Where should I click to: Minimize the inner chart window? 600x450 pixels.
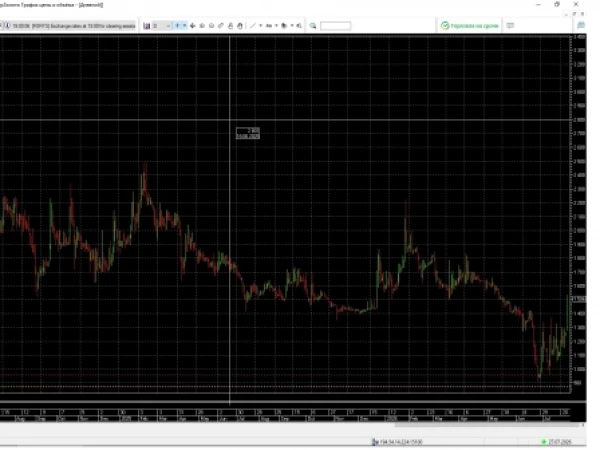pyautogui.click(x=566, y=14)
